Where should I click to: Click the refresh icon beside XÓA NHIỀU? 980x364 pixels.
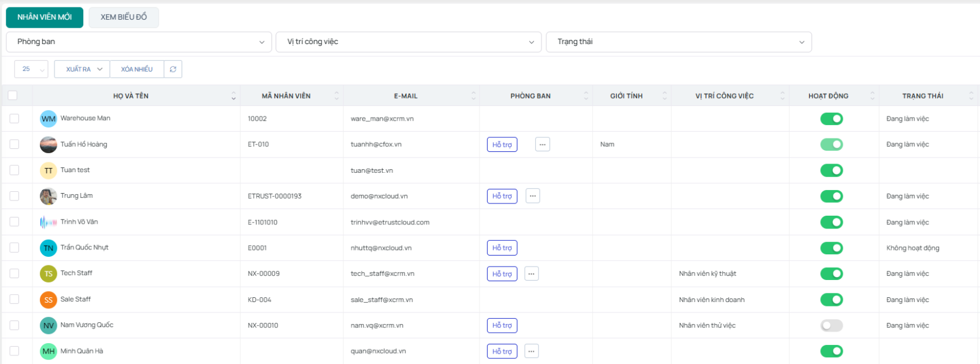[173, 69]
